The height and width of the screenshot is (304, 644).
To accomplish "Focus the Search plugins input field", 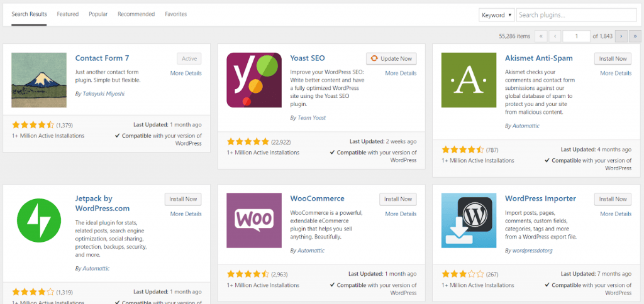I will (x=577, y=15).
